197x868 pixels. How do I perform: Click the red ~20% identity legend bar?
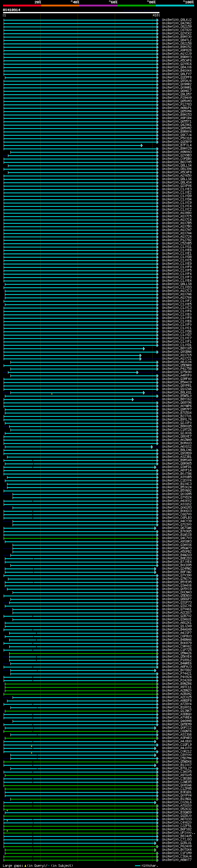(22, 6)
